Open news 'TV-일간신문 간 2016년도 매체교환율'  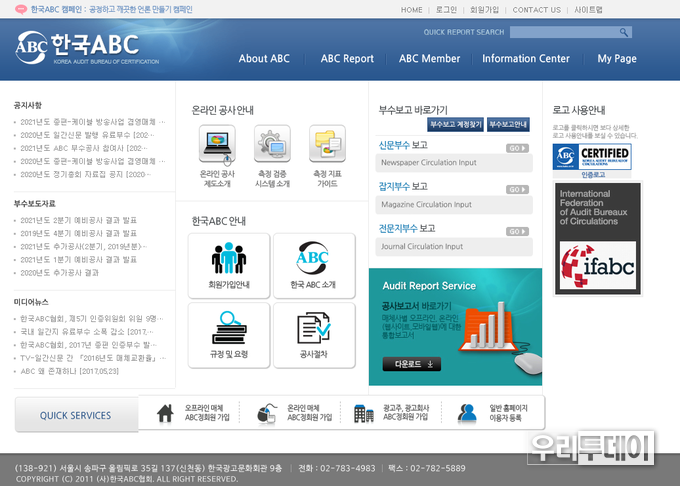93,358
